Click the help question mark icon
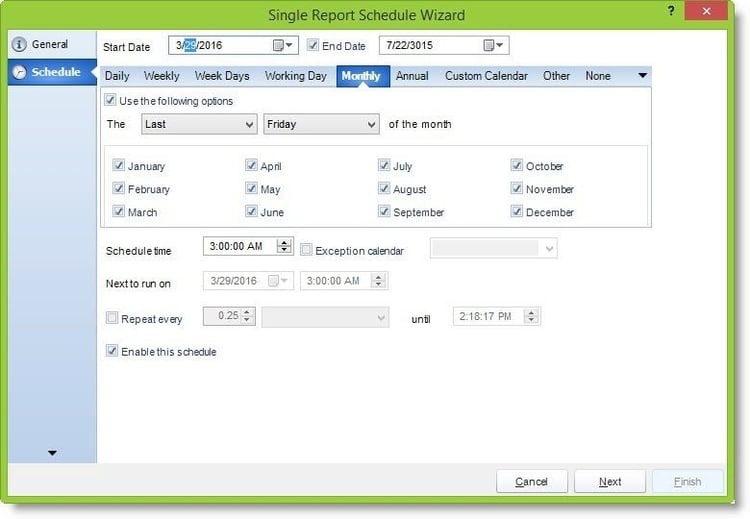 (x=671, y=11)
